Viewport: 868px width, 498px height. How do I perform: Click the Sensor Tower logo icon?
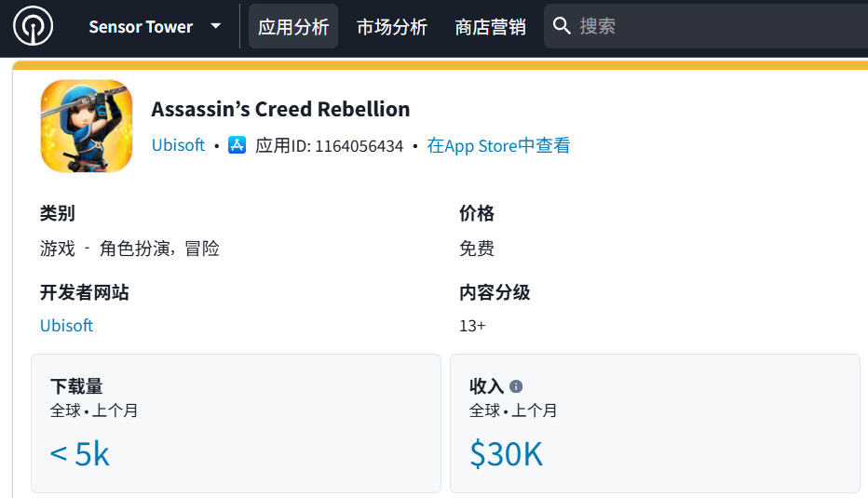coord(33,26)
